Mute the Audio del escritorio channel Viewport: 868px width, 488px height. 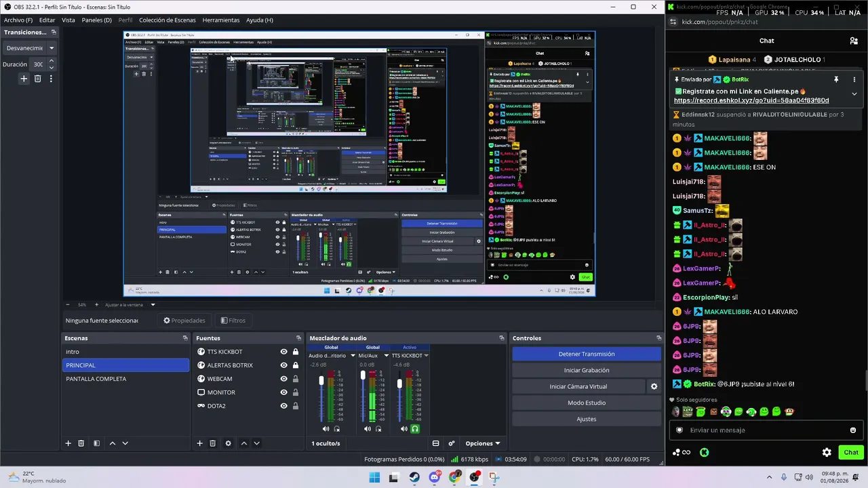pyautogui.click(x=325, y=428)
